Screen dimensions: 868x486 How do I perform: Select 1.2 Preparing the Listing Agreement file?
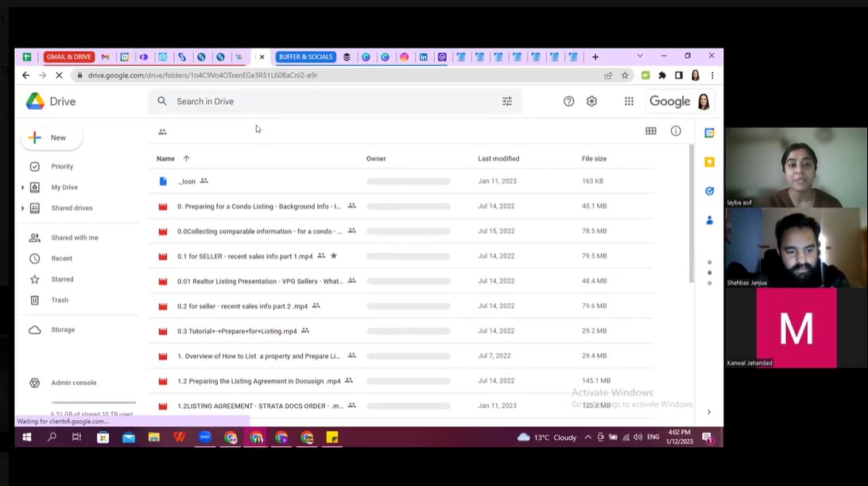[x=401, y=381]
